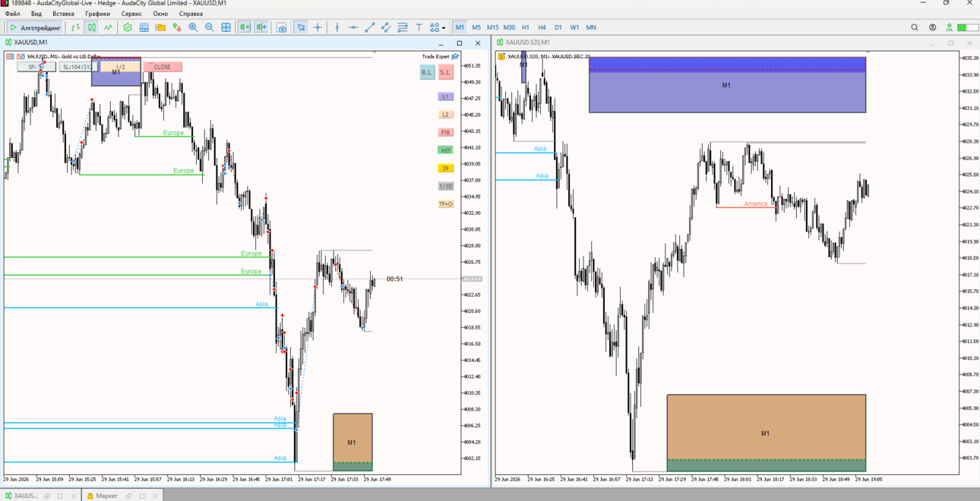Select the H1 timeframe
The image size is (980, 501).
526,27
